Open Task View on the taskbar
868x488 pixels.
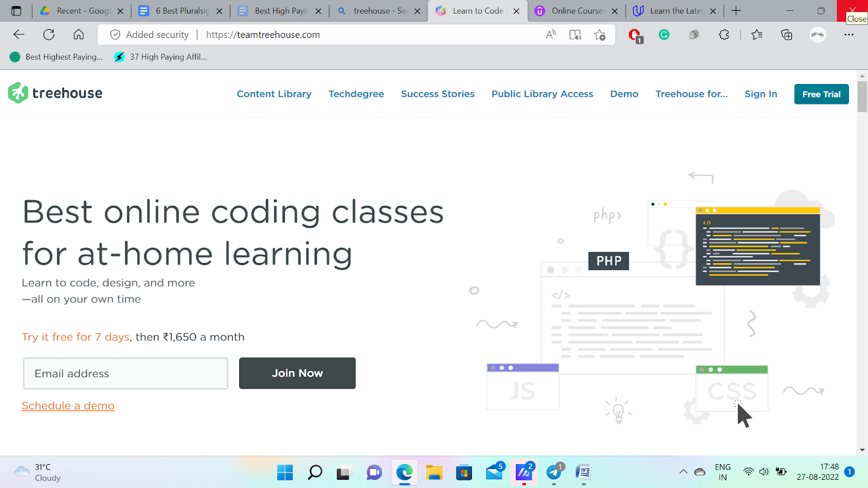pyautogui.click(x=344, y=473)
